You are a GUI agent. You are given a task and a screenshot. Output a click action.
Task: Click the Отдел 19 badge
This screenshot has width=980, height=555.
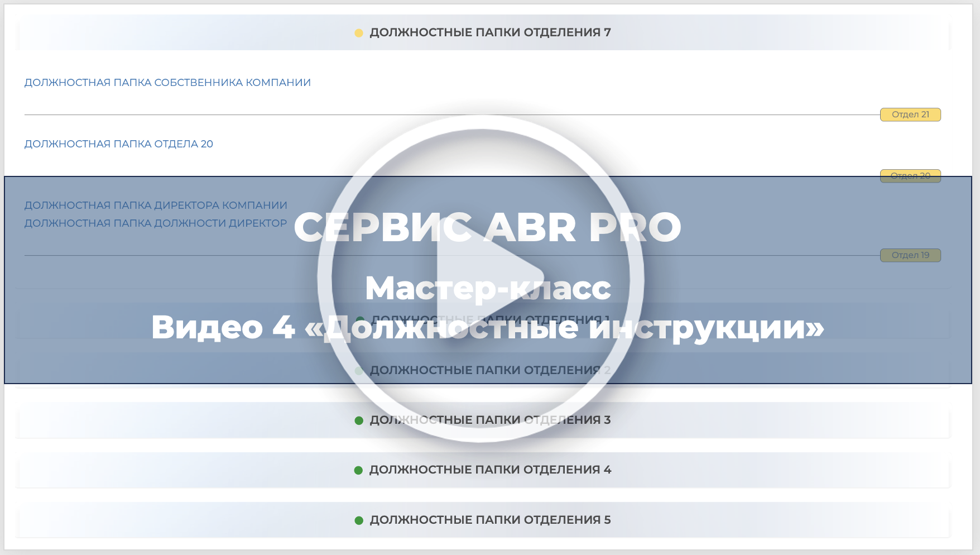coord(910,255)
